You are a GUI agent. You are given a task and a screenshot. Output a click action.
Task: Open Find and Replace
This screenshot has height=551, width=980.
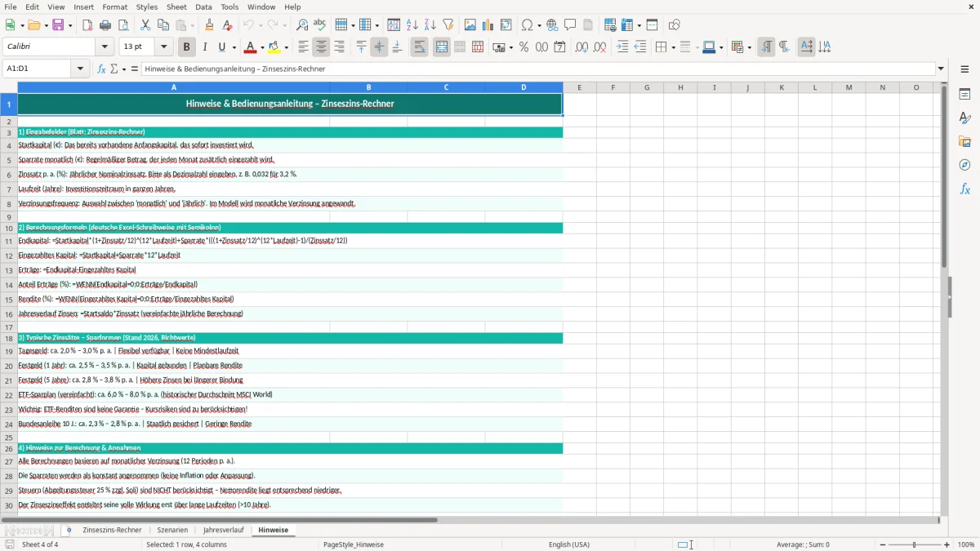[302, 25]
